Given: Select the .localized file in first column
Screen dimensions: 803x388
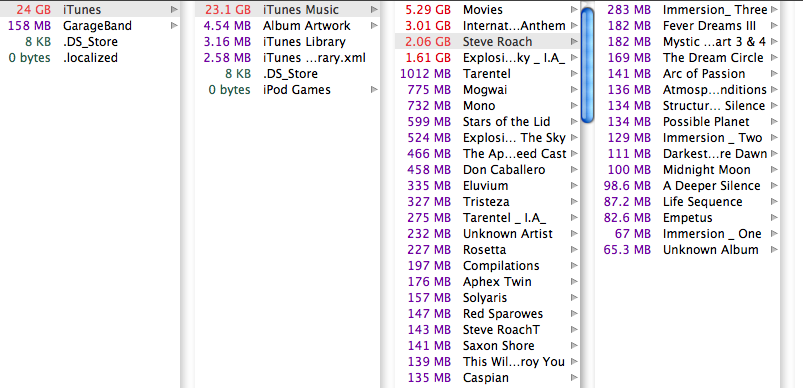Looking at the screenshot, I should (x=90, y=58).
